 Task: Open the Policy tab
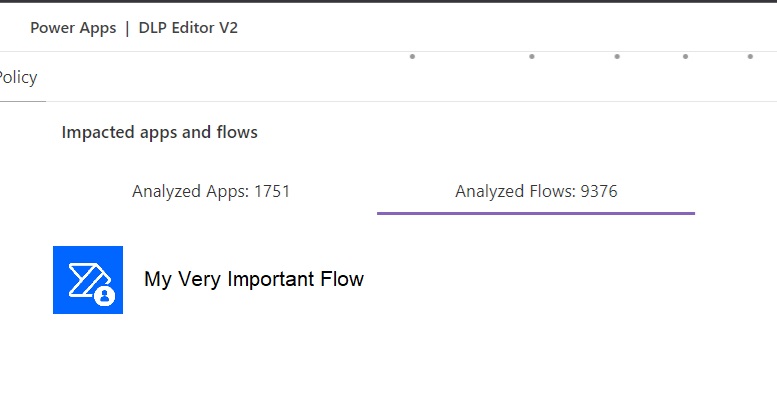18,78
